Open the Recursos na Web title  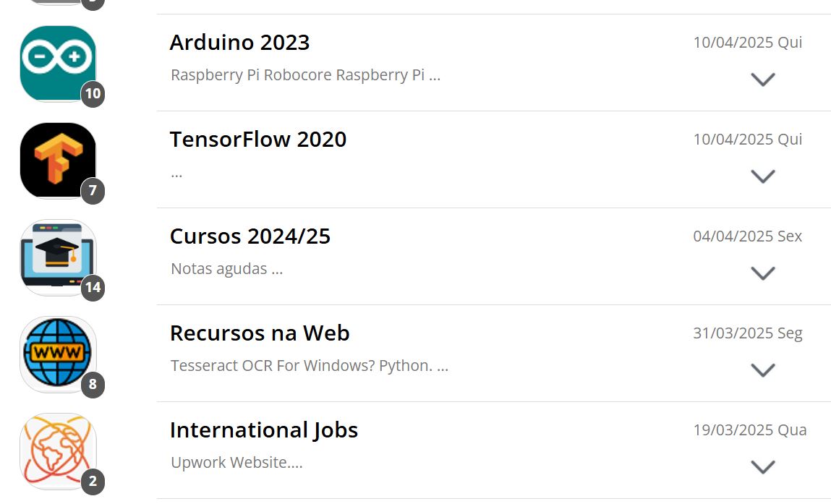point(260,333)
